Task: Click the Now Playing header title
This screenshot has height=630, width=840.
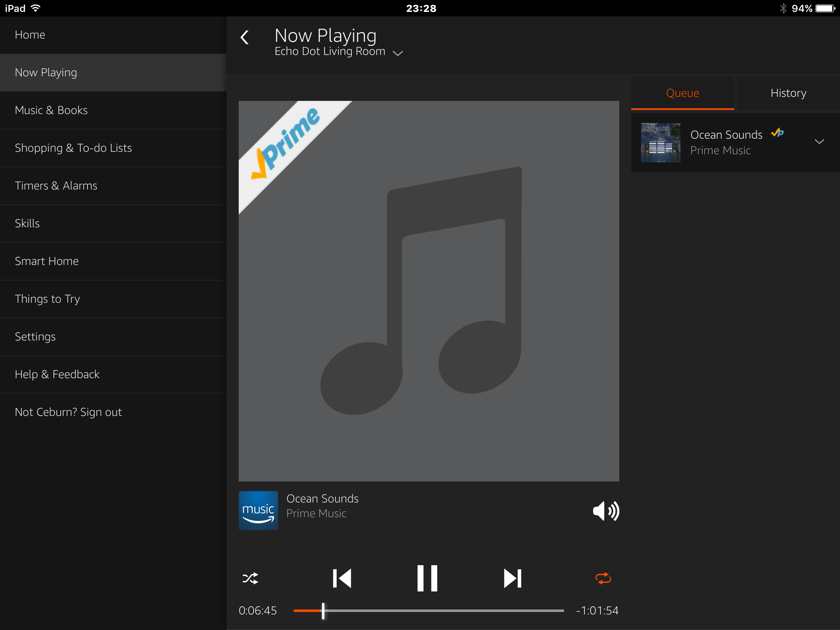Action: tap(325, 36)
